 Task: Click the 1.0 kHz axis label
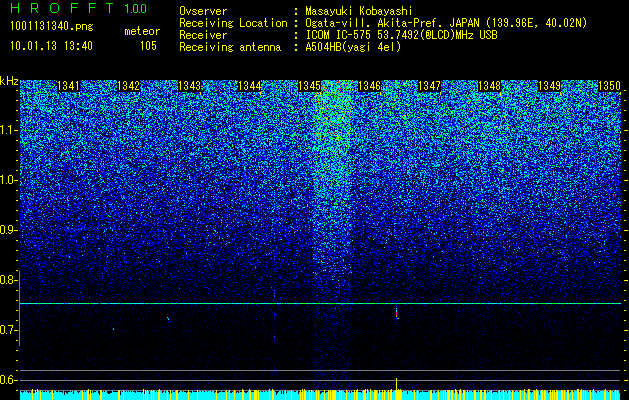[8, 181]
